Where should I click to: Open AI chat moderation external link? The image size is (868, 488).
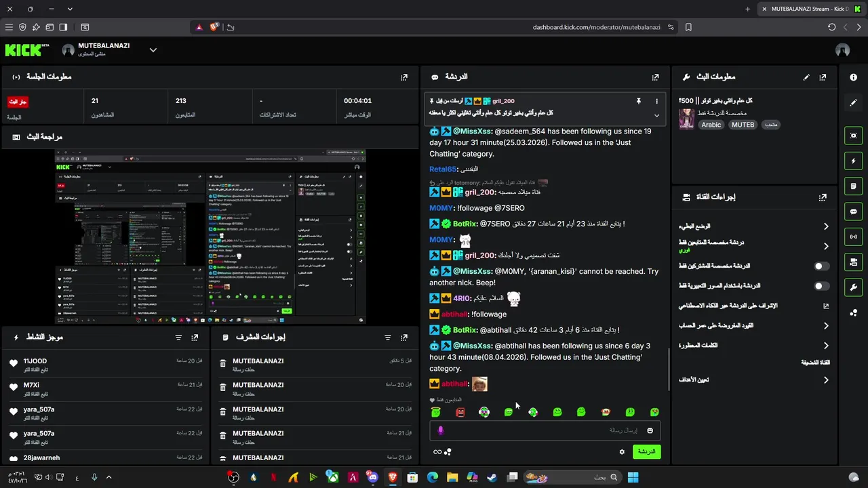pos(826,306)
